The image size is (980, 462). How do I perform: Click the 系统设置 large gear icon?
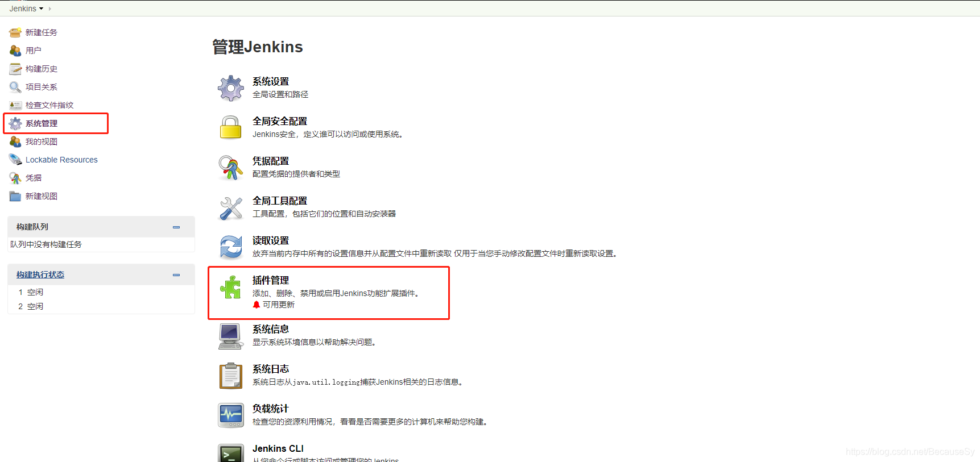pyautogui.click(x=231, y=88)
